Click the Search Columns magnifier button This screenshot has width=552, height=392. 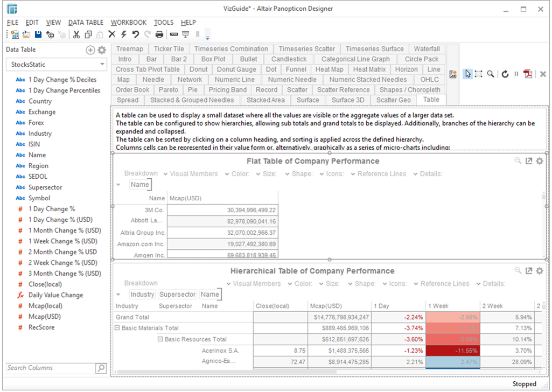coord(100,368)
